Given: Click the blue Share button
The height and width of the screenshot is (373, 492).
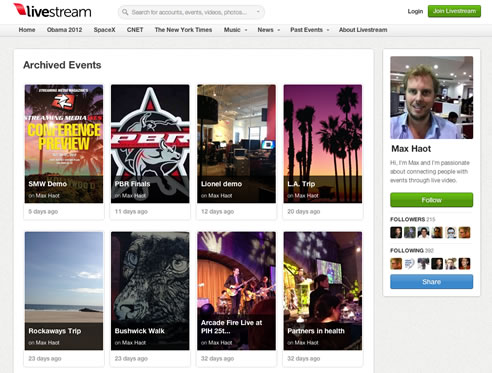Looking at the screenshot, I should [x=432, y=282].
